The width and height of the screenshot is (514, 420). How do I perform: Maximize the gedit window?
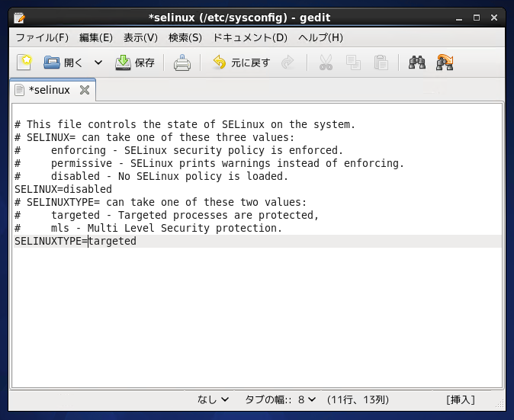tap(477, 18)
